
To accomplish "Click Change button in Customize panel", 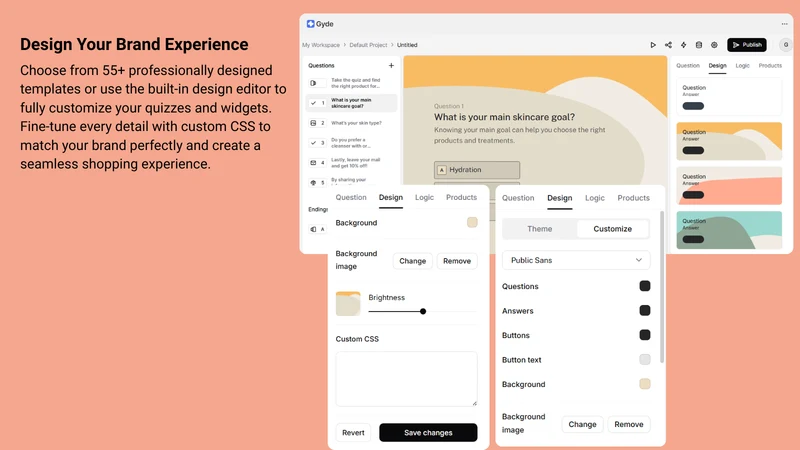I will tap(582, 424).
